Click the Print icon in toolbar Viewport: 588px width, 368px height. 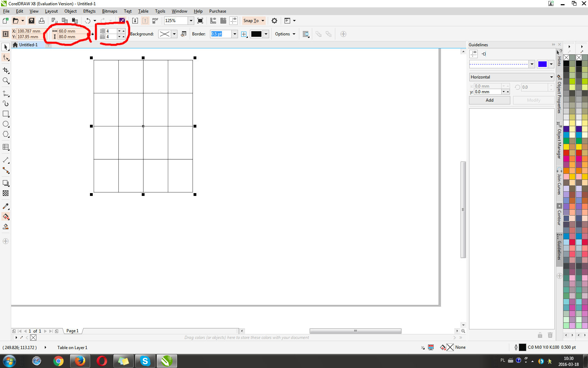point(42,21)
